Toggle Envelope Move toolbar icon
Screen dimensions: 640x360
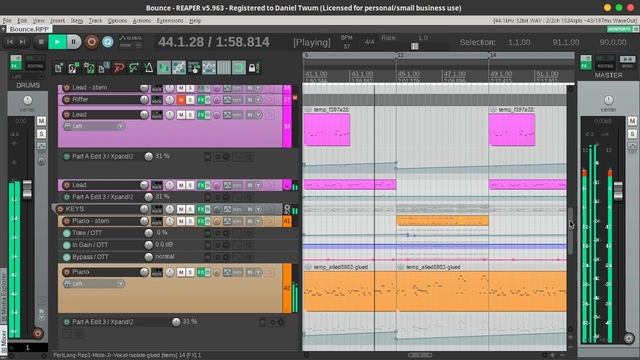(x=209, y=68)
